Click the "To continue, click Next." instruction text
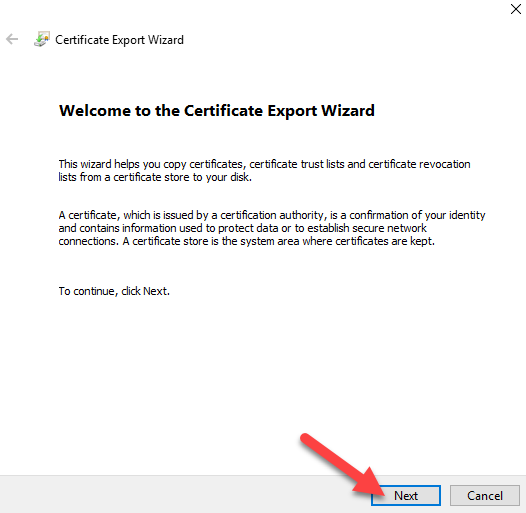This screenshot has height=513, width=526. (114, 291)
